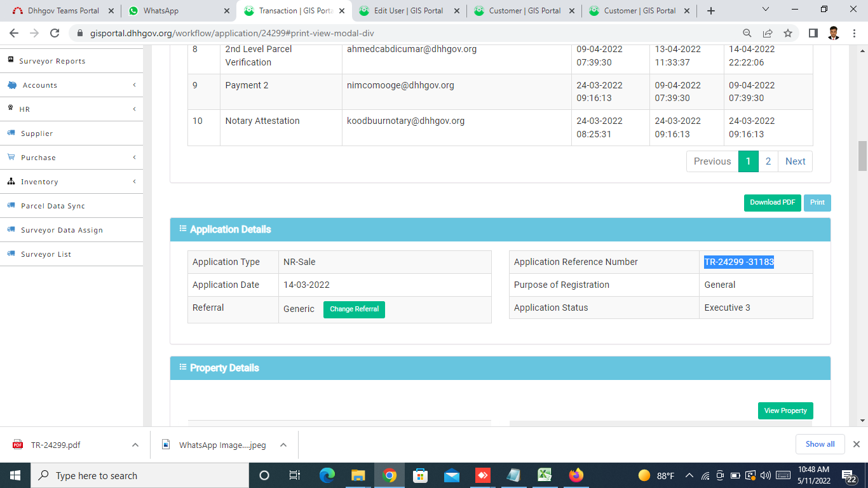
Task: Click the Parcel Data Sync truck icon
Action: pyautogui.click(x=11, y=205)
